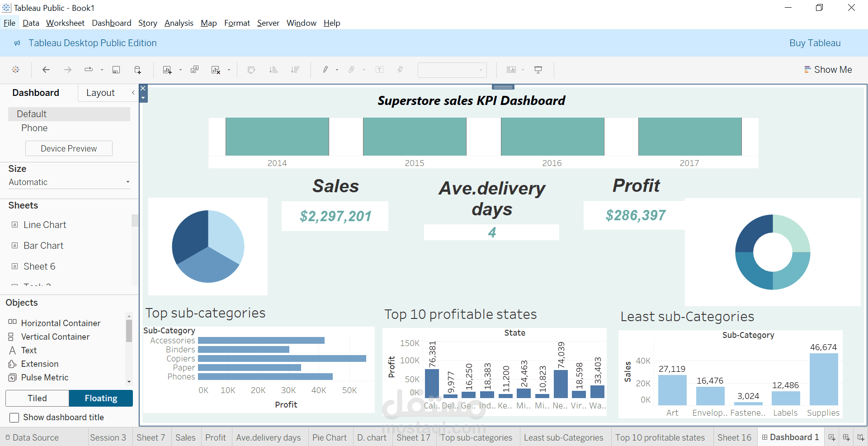Viewport: 868px width, 446px height.
Task: Click the Fix axes pin icon
Action: click(x=400, y=70)
